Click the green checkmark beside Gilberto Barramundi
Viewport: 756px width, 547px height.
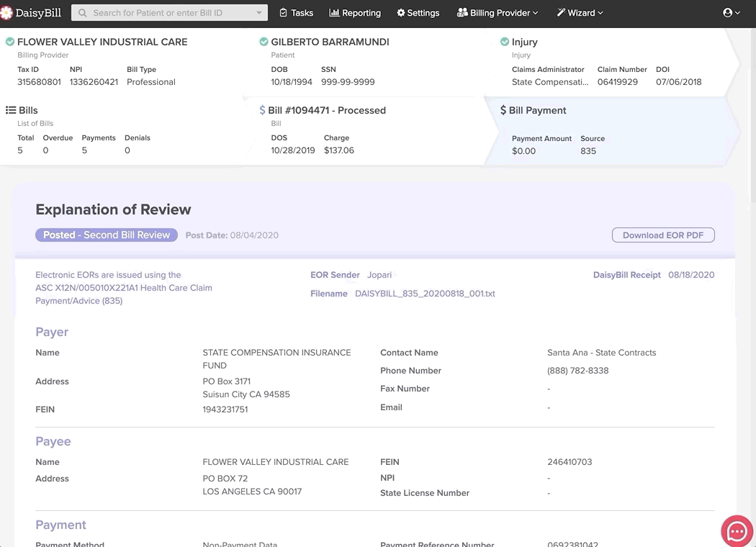pos(264,42)
